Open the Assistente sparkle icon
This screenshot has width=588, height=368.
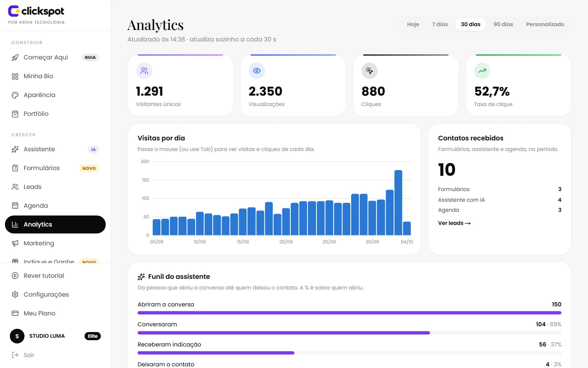[x=15, y=149]
